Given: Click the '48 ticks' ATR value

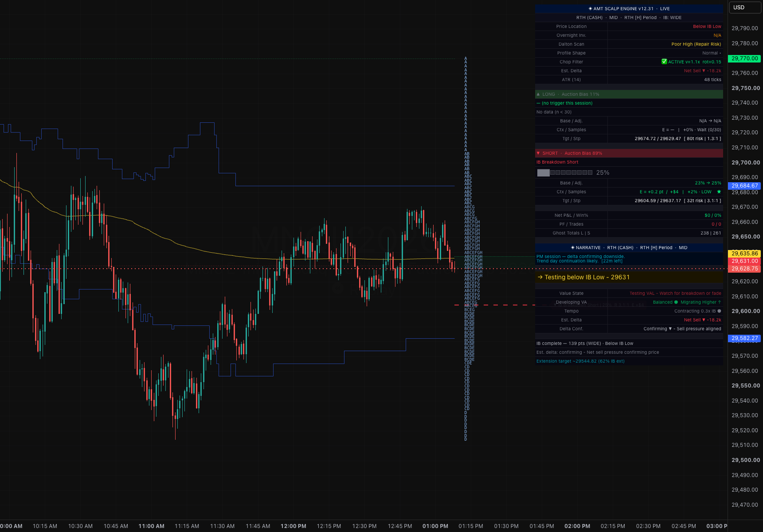Looking at the screenshot, I should pyautogui.click(x=712, y=80).
